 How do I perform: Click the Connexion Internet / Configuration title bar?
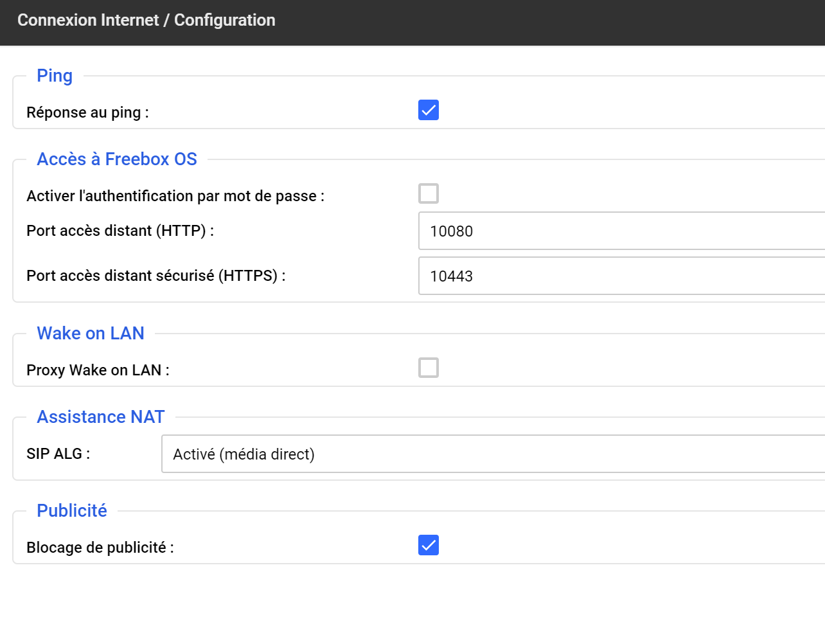click(x=146, y=21)
